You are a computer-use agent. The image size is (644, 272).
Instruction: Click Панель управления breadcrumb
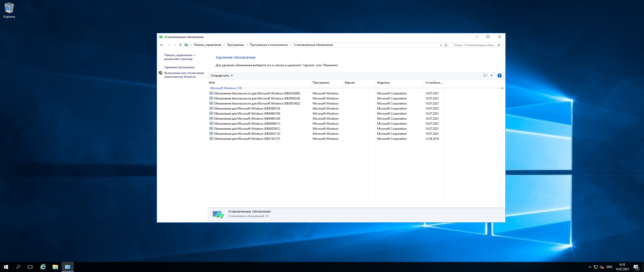tap(207, 45)
